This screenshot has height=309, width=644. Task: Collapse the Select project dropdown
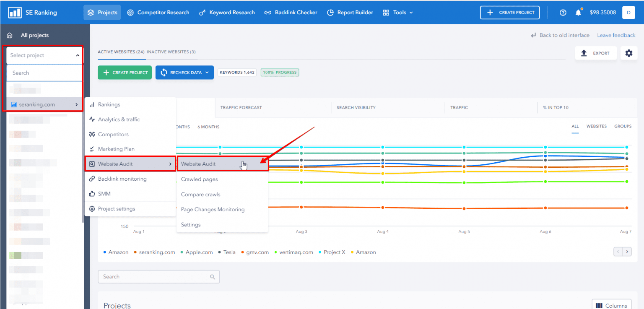pyautogui.click(x=78, y=55)
